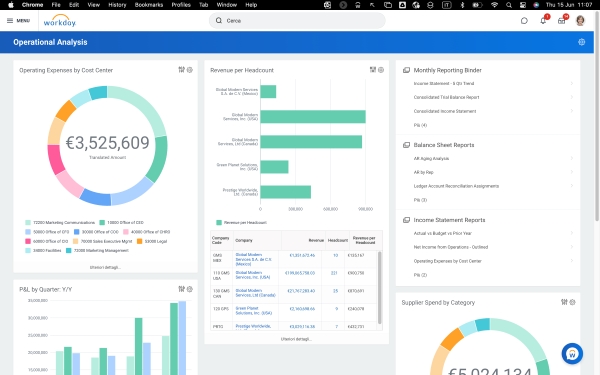
Task: Open the inbox tray icon in header
Action: pyautogui.click(x=561, y=21)
